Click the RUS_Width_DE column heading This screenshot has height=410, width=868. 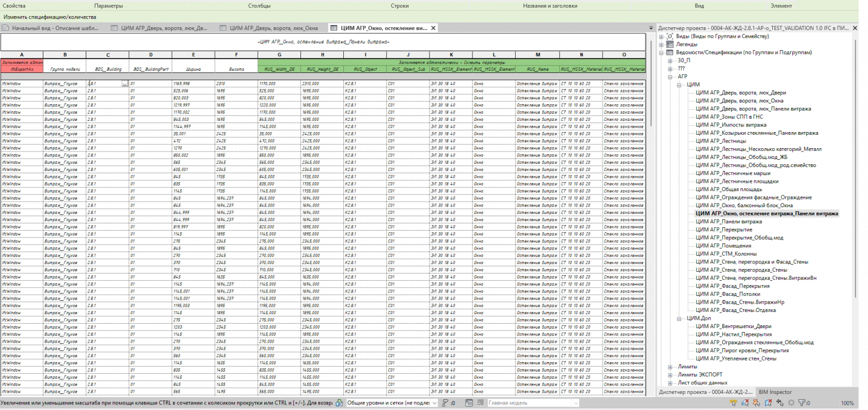click(279, 69)
